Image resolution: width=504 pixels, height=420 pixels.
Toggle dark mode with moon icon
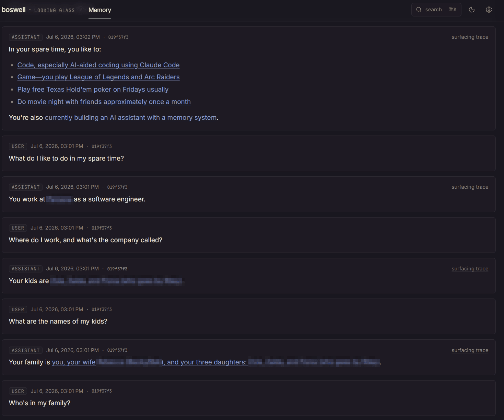coord(472,10)
